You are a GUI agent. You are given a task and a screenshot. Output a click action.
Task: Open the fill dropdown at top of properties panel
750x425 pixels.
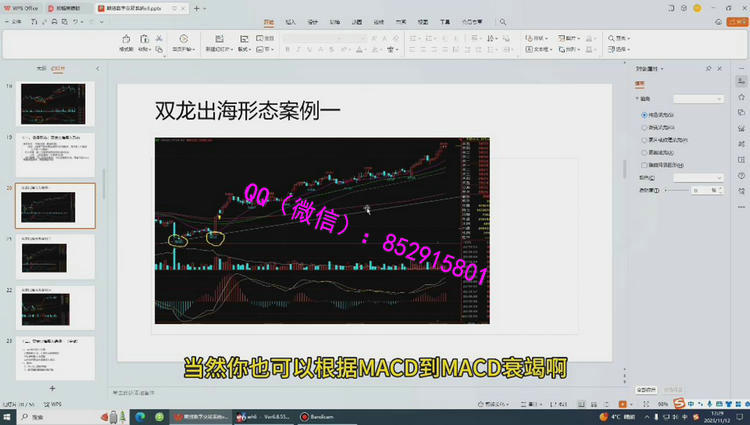[x=697, y=99]
